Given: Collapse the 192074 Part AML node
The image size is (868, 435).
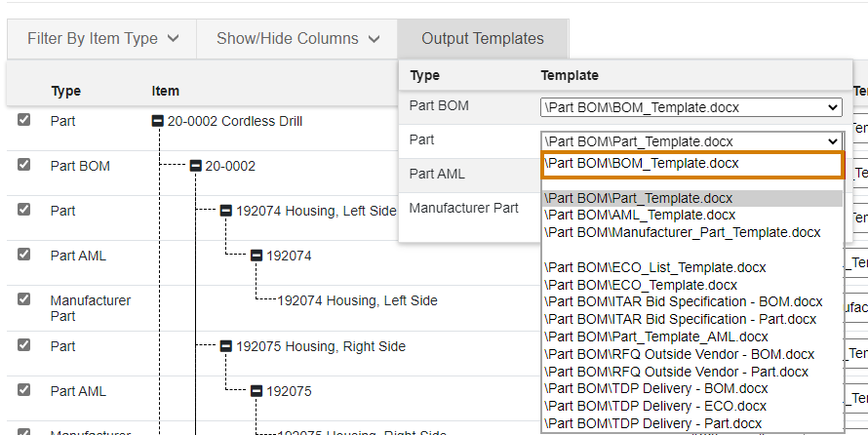Looking at the screenshot, I should coord(256,256).
